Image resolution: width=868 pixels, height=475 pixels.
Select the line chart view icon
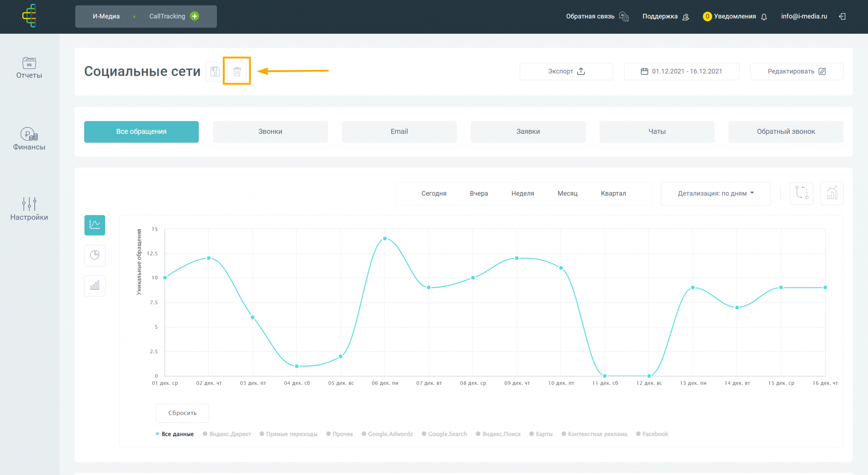point(95,225)
